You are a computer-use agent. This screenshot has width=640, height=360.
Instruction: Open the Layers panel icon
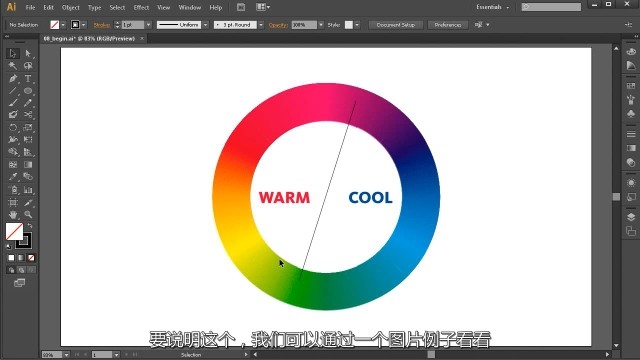[631, 217]
